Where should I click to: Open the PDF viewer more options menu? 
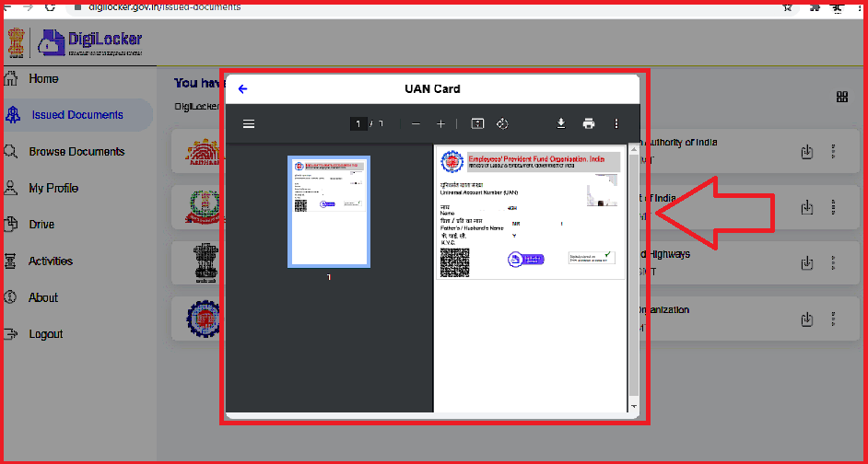pyautogui.click(x=616, y=123)
